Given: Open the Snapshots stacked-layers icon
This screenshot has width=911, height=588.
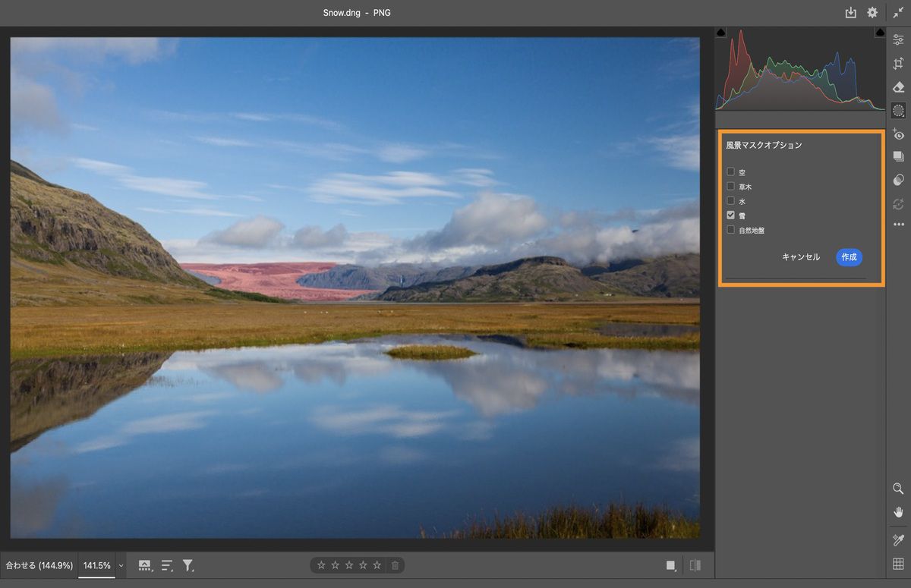Looking at the screenshot, I should (899, 156).
